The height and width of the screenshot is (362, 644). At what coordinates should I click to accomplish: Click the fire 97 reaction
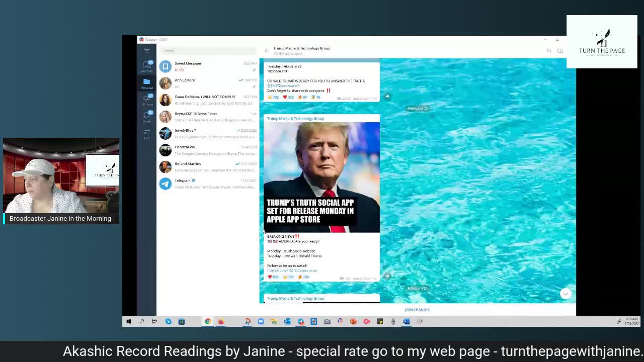pyautogui.click(x=303, y=97)
